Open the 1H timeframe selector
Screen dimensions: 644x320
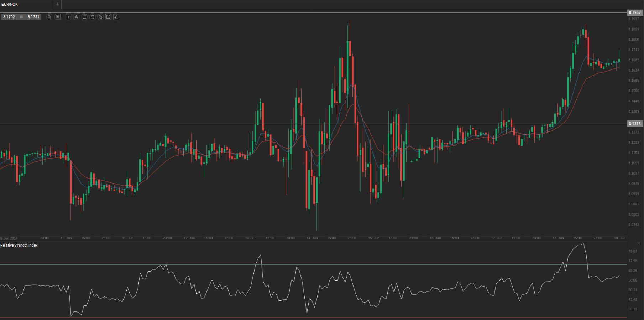[69, 17]
